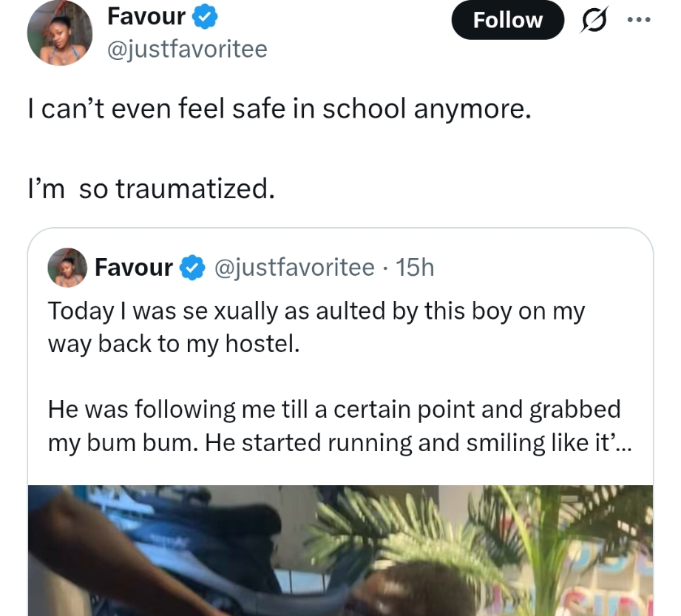Click the Follow button
The width and height of the screenshot is (681, 616).
click(508, 20)
